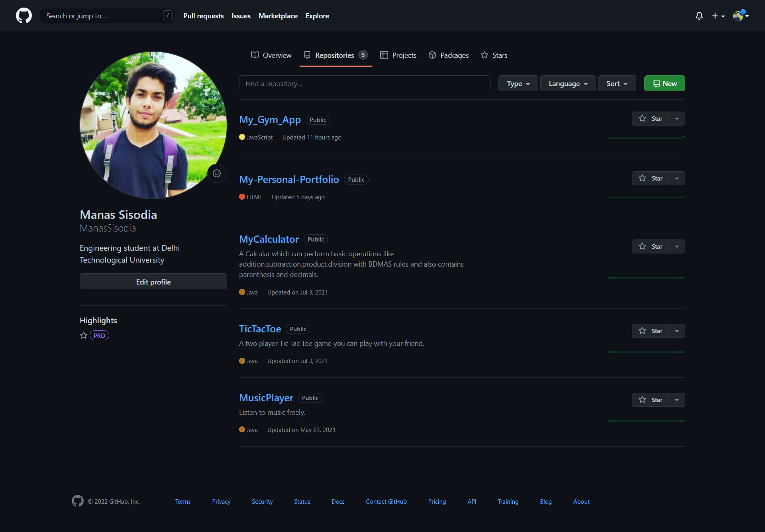
Task: Expand the list dropdown beside MyCalculator Star
Action: [677, 246]
